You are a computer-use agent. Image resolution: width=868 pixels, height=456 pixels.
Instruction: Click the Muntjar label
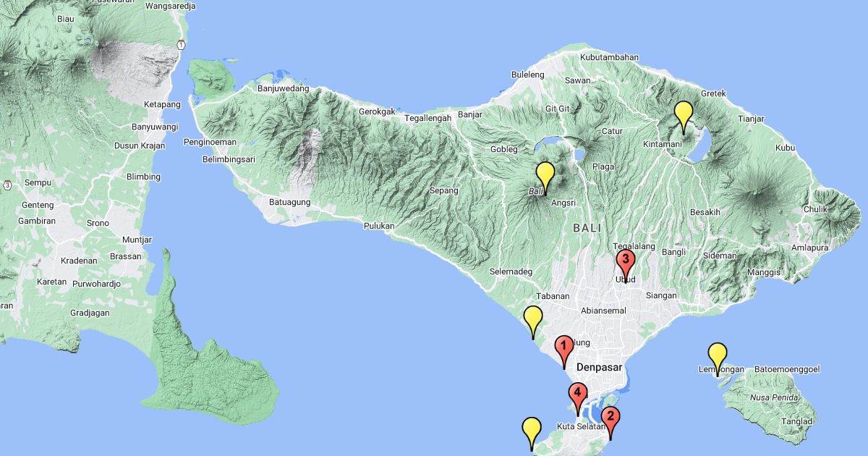[x=137, y=240]
